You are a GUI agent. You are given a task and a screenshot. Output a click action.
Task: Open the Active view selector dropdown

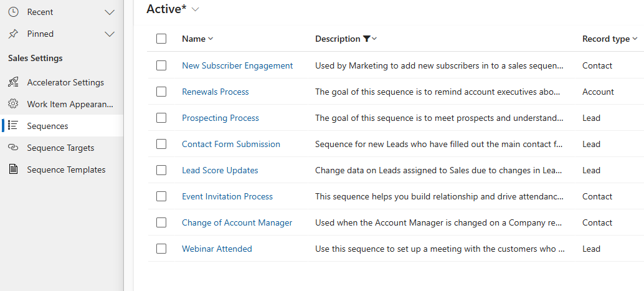click(196, 9)
